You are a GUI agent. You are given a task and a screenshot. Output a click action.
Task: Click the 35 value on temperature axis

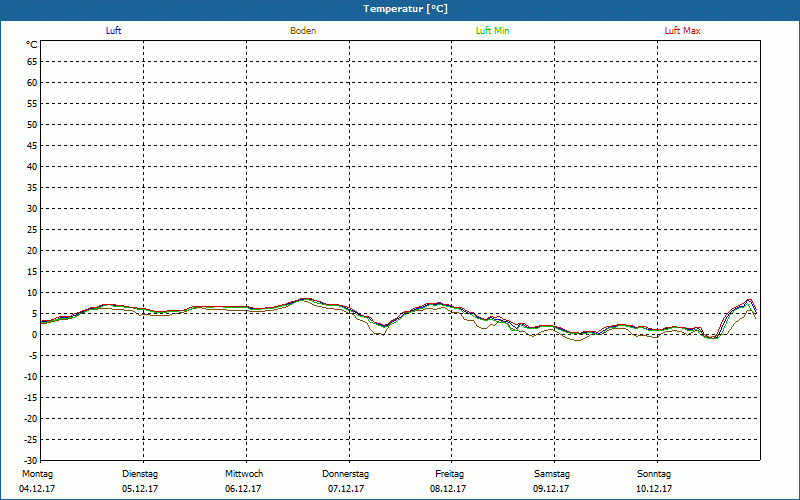coord(32,188)
